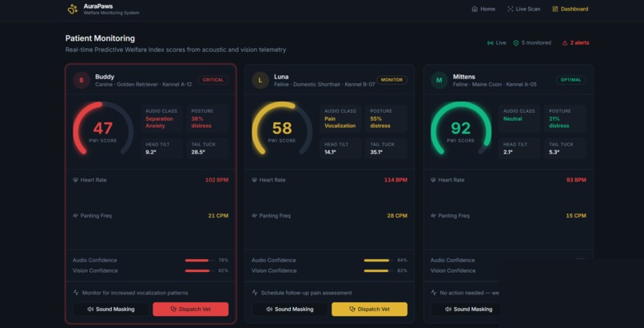644x328 pixels.
Task: Click Buddy's head tilt value 9.2°
Action: [x=151, y=152]
